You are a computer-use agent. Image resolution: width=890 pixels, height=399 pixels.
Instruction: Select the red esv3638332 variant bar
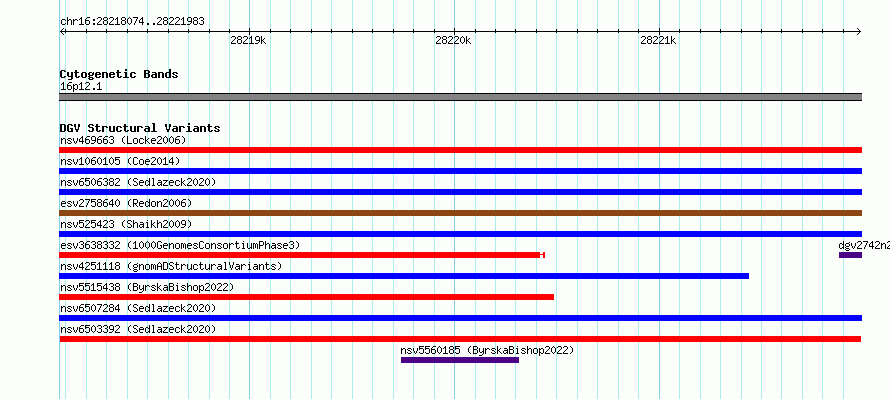(x=302, y=255)
